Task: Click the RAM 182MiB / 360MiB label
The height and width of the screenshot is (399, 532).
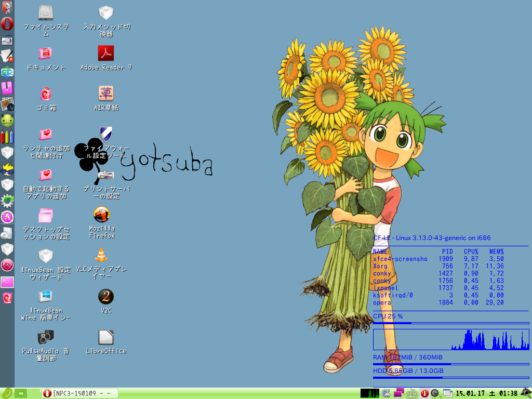Action: pos(407,357)
